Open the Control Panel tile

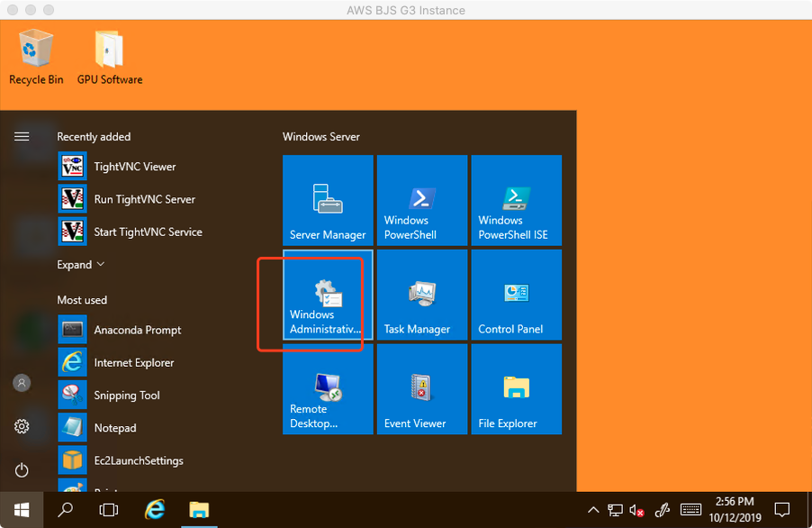pyautogui.click(x=516, y=295)
